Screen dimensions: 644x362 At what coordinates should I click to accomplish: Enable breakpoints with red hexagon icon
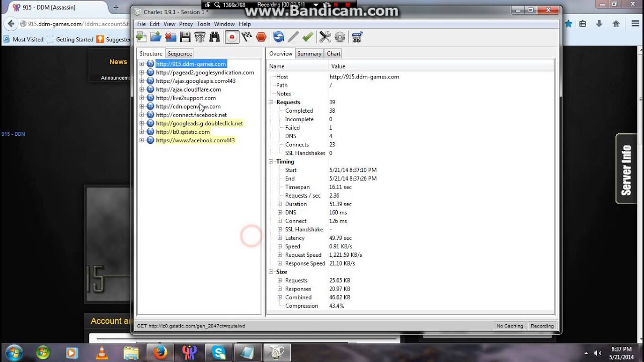pyautogui.click(x=261, y=37)
